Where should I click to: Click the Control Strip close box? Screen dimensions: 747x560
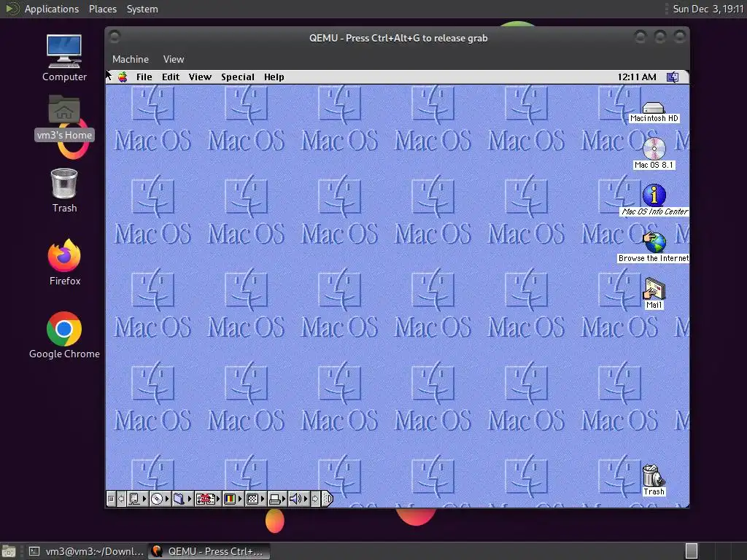pos(111,499)
